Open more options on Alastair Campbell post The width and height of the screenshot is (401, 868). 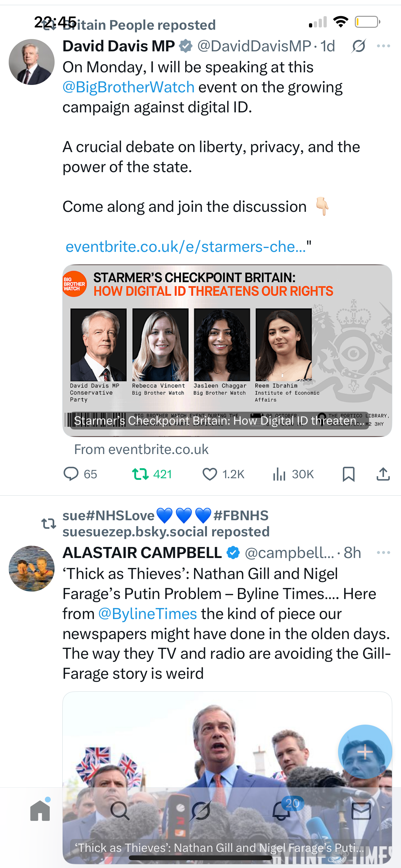(384, 553)
